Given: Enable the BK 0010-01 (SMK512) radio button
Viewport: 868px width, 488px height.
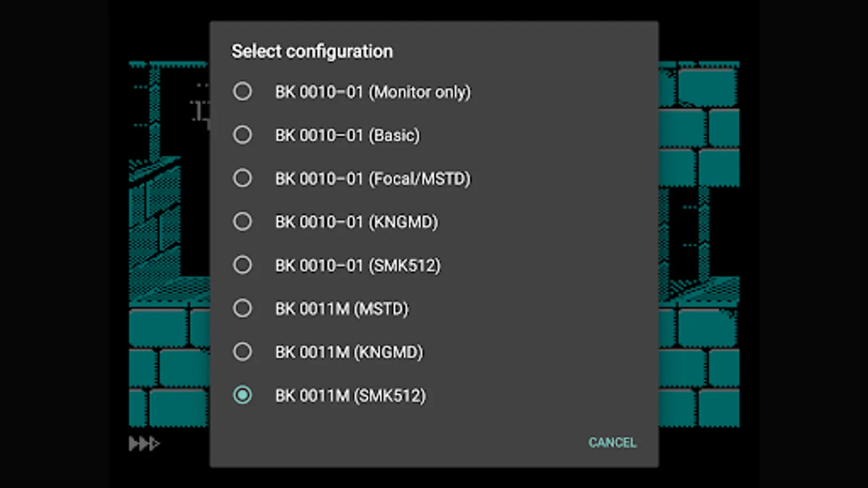Looking at the screenshot, I should point(242,265).
